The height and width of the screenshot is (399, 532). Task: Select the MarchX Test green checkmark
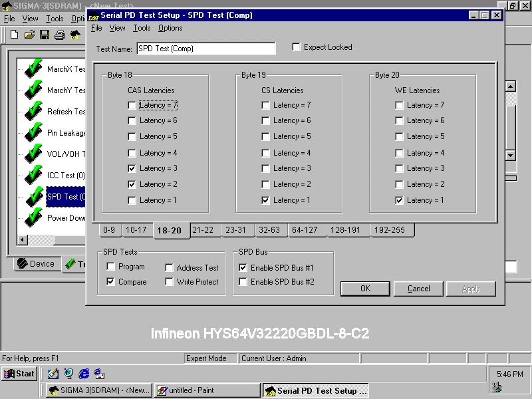point(33,68)
